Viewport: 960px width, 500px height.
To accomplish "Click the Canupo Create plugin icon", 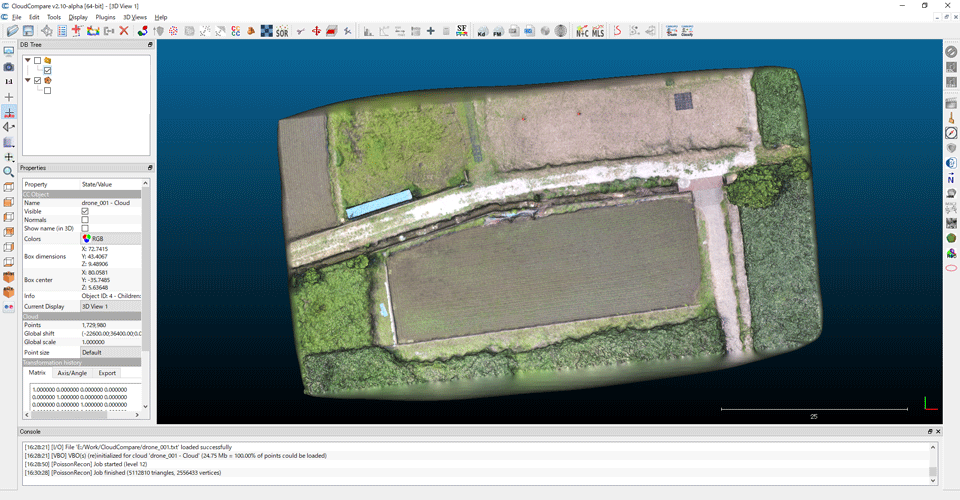I will (x=672, y=31).
